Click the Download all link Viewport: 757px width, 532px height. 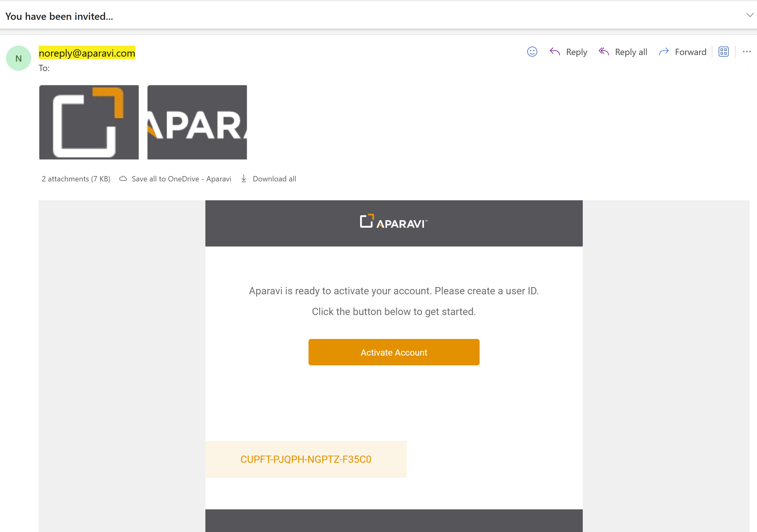(274, 179)
